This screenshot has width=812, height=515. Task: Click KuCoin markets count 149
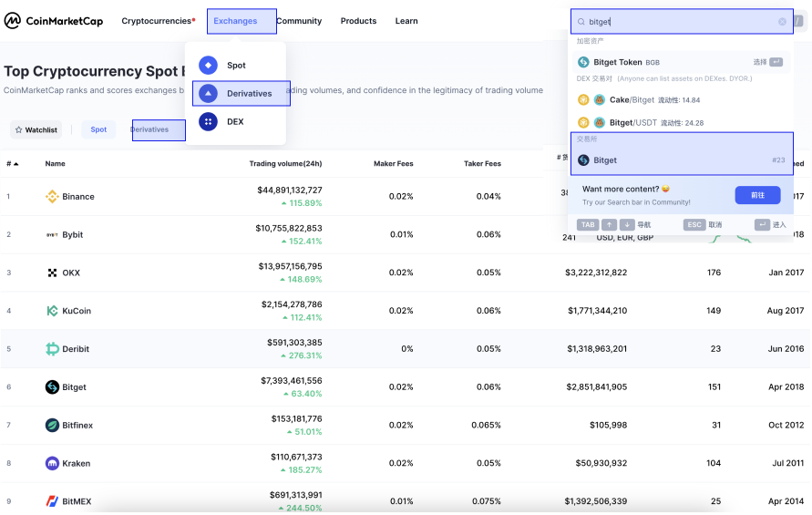pos(714,310)
